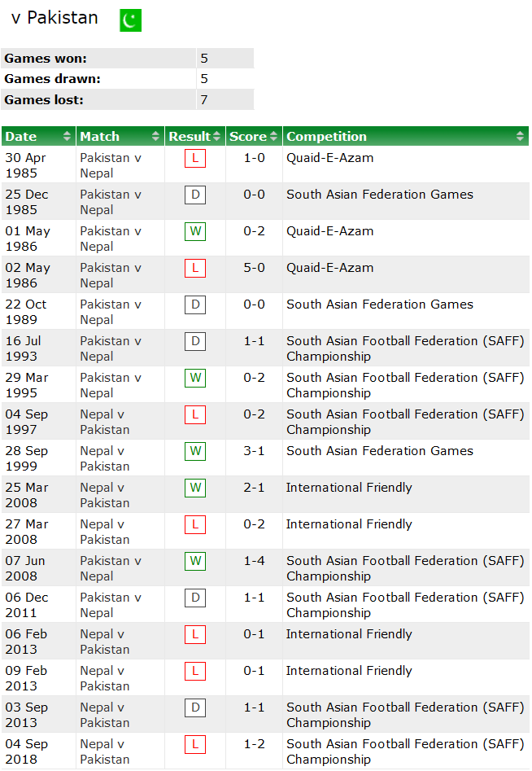Viewport: 532px width, 771px height.
Task: Click the sort arrows on Competition column
Action: pos(518,136)
